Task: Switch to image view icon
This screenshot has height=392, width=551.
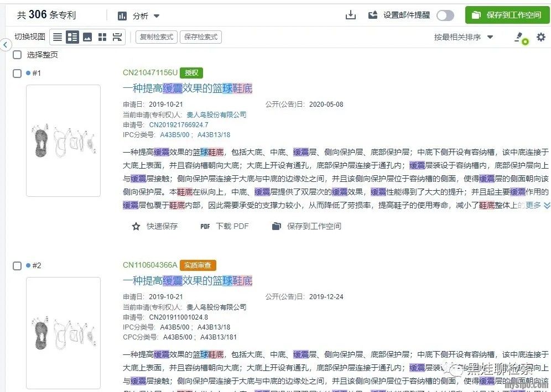Action: (87, 37)
